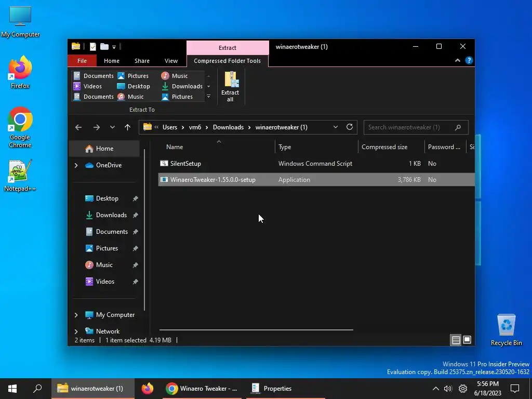Open Quick Access Toolbar customize dropdown
532x399 pixels.
point(114,47)
